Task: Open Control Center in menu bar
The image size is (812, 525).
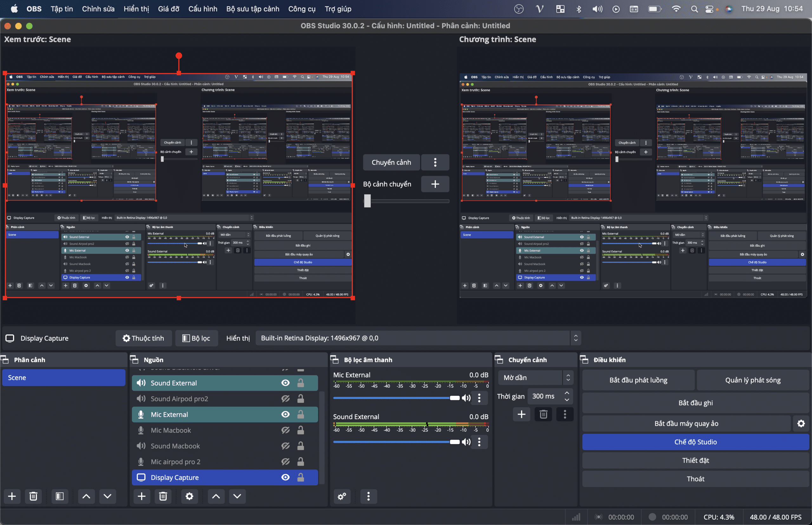Action: pyautogui.click(x=710, y=9)
